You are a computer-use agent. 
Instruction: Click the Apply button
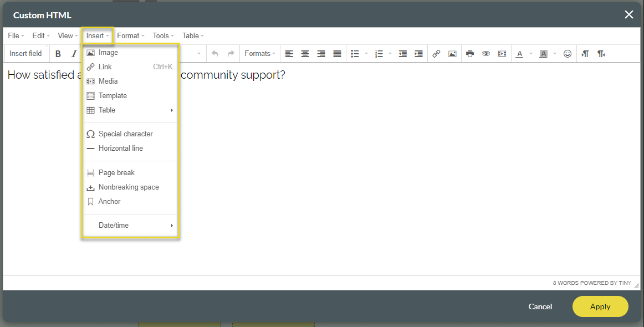pos(600,306)
